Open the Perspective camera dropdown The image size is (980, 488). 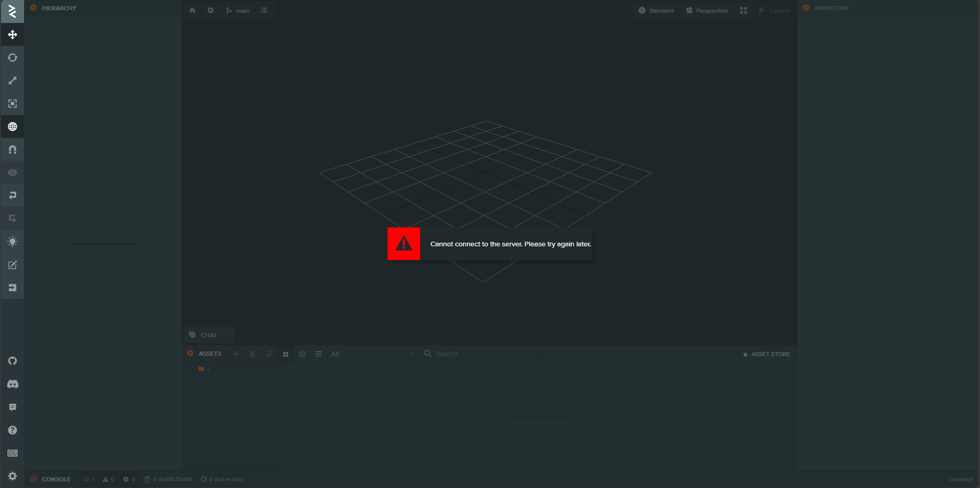tap(707, 11)
